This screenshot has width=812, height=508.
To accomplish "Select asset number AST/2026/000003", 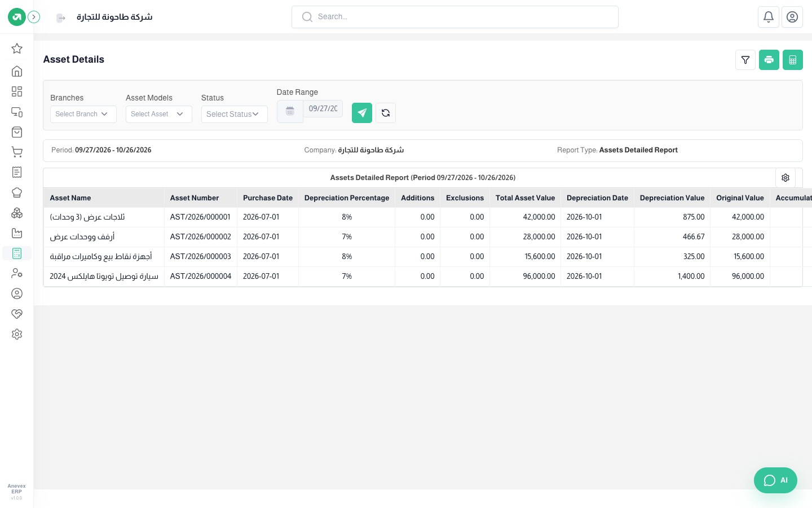I will point(200,257).
